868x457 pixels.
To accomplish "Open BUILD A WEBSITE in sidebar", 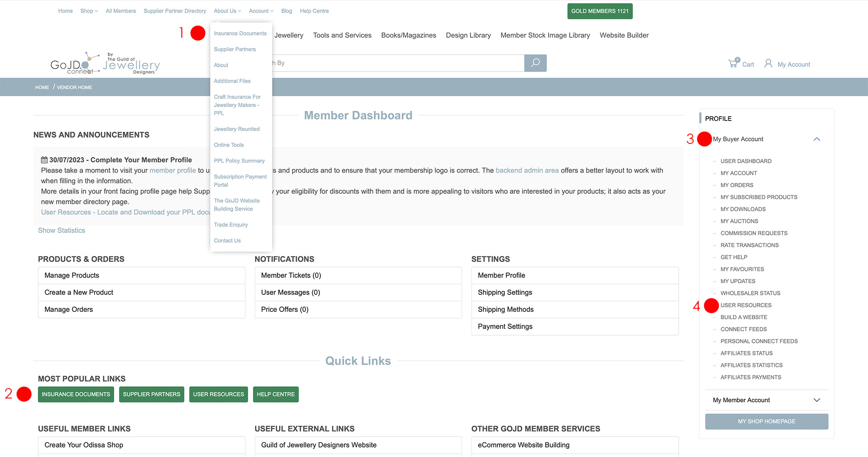I will pyautogui.click(x=744, y=317).
